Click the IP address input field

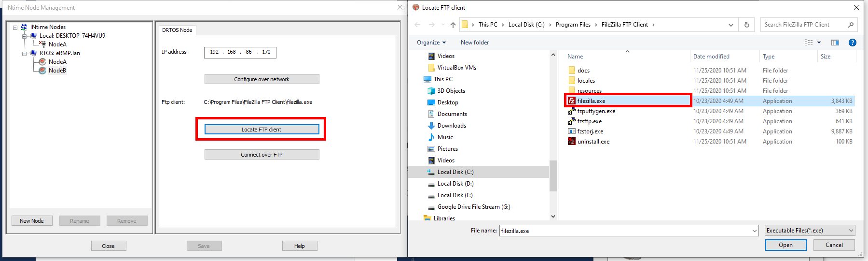[240, 52]
